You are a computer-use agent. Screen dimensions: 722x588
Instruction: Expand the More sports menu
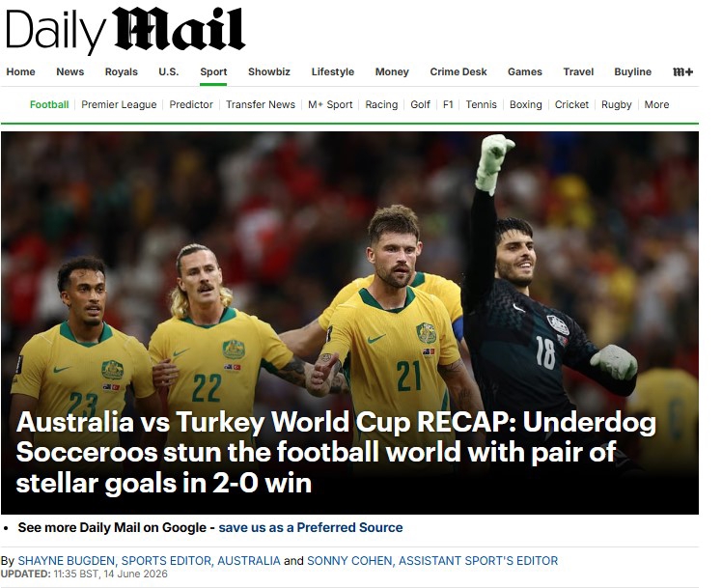click(x=656, y=104)
